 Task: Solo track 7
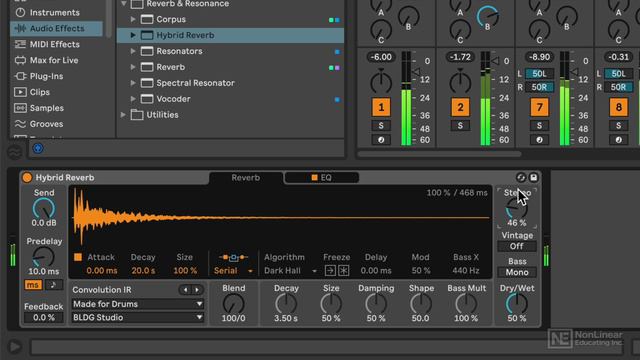point(539,126)
